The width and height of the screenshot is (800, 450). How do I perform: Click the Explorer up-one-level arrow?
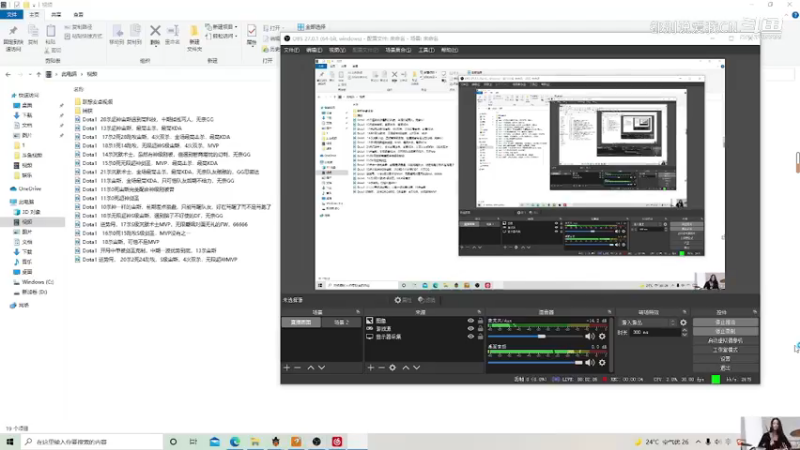coord(38,74)
